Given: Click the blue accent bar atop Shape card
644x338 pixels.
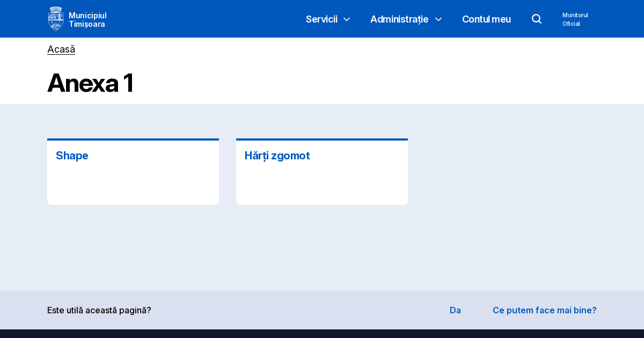Looking at the screenshot, I should coord(133,139).
